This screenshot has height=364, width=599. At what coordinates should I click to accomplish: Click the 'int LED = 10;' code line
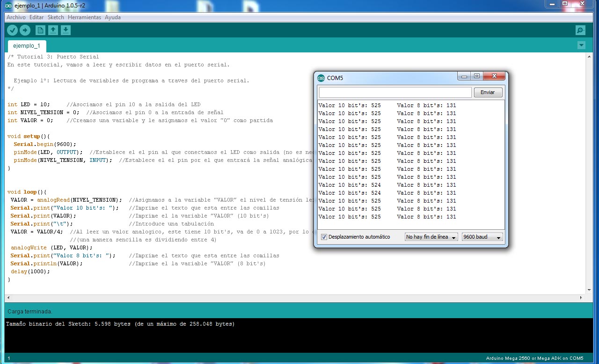pyautogui.click(x=29, y=104)
